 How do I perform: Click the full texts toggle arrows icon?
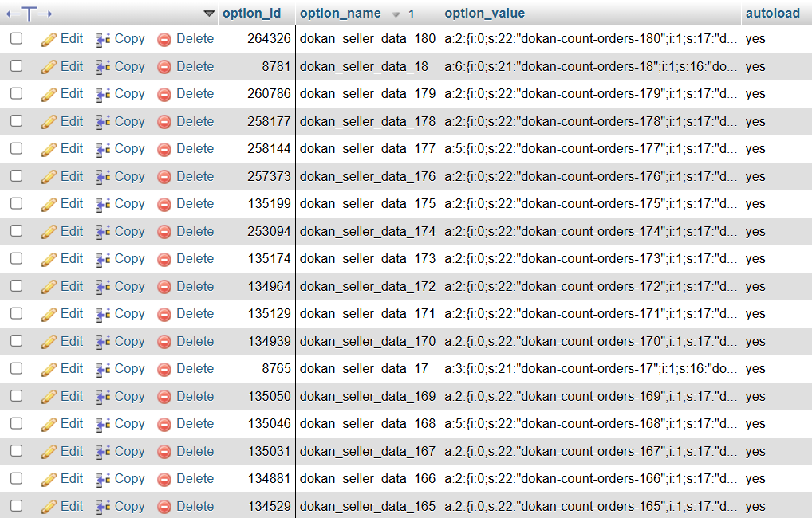[x=29, y=14]
